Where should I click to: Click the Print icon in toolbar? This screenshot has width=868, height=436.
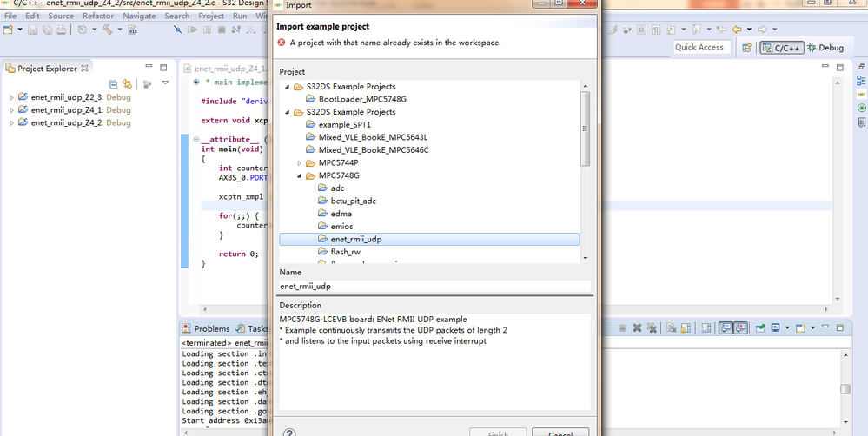[62, 30]
